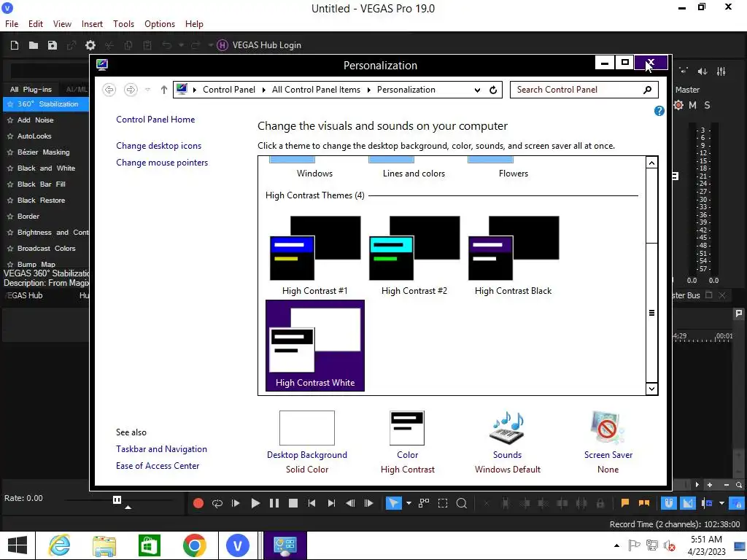
Task: Open the Edit menu in VEGAS
Action: [36, 24]
